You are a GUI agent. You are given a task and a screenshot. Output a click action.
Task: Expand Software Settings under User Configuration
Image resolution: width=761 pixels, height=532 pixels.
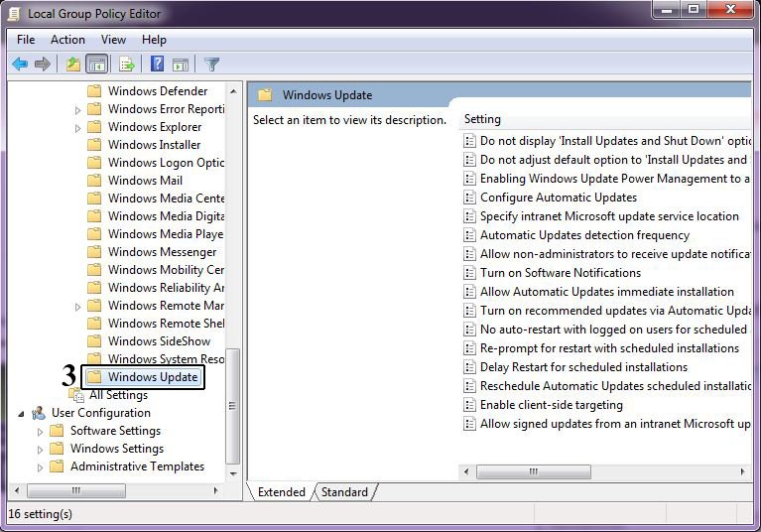tap(41, 432)
